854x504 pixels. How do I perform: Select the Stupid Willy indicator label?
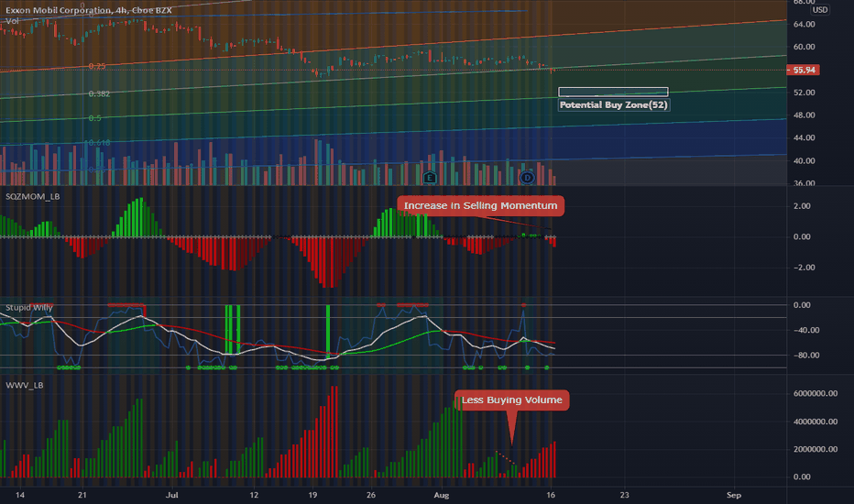[29, 307]
